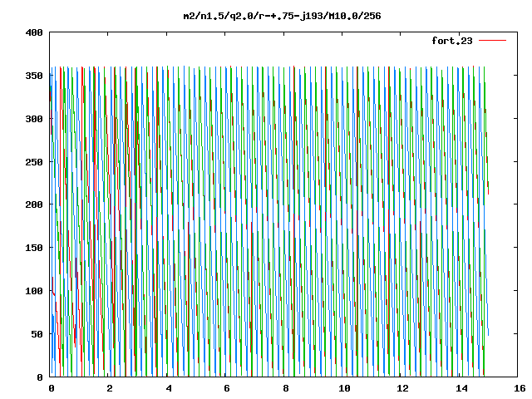532x399 pixels.
Task: Click the y-axis label 150
Action: [34, 248]
